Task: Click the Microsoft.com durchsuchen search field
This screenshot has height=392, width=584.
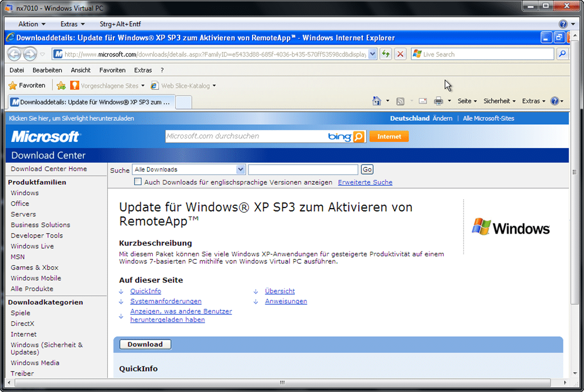Action: pyautogui.click(x=246, y=137)
